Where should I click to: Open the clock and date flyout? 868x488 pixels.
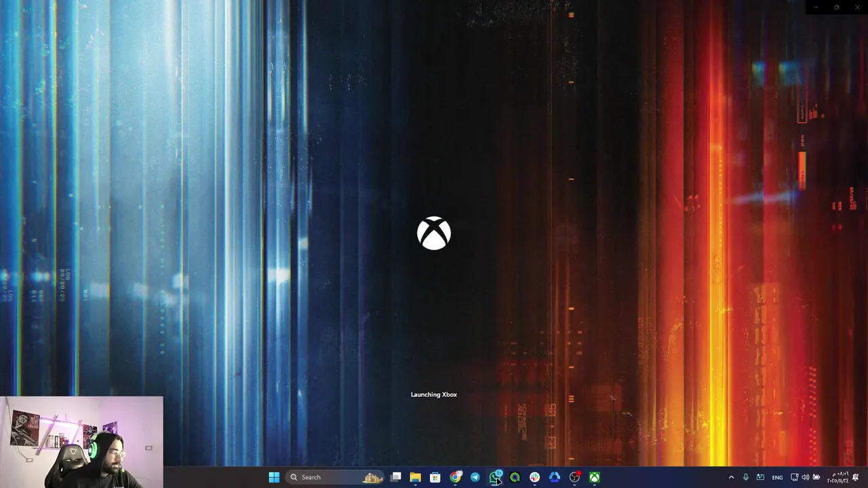pyautogui.click(x=838, y=477)
